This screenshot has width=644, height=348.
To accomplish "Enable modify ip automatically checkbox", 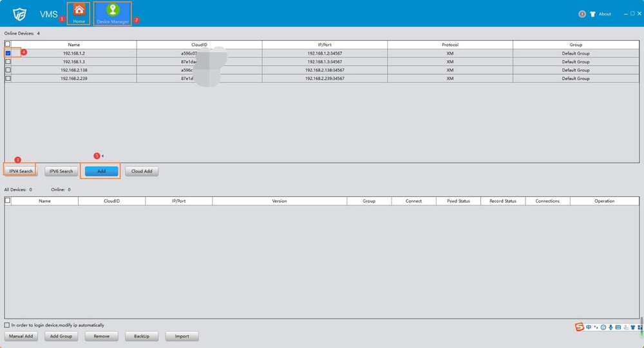I will pyautogui.click(x=7, y=325).
